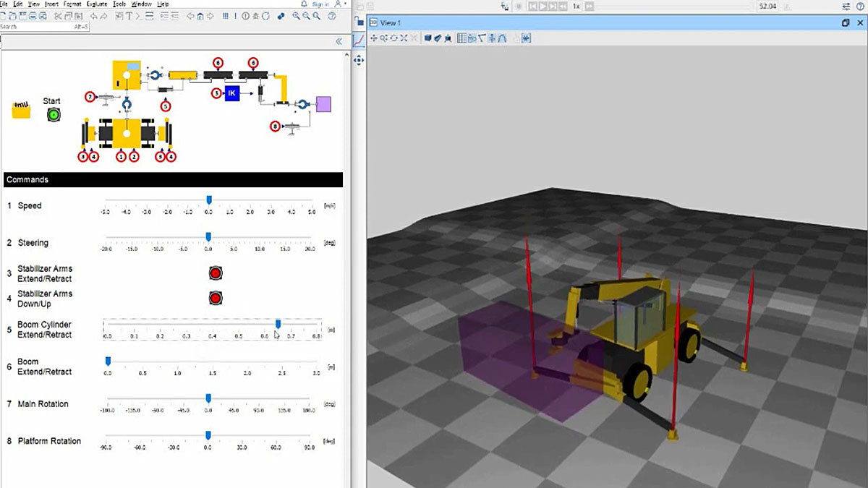Click the Boom Cylinder Extend/Retract slider handle
This screenshot has width=868, height=488.
pos(278,325)
